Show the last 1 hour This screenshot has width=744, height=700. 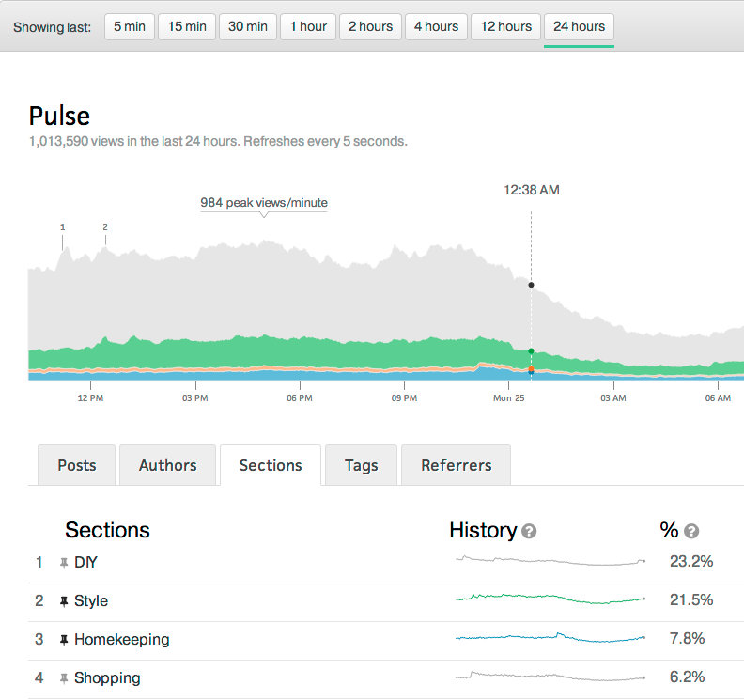307,26
